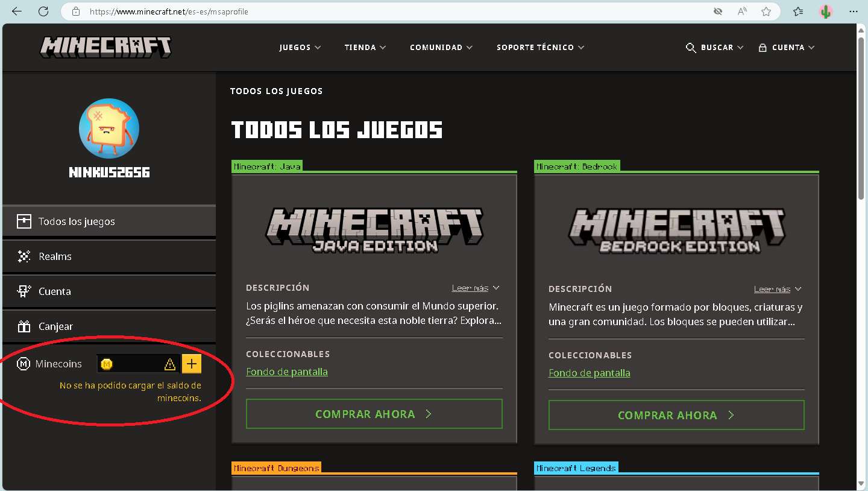Click the Todos los juegos sidebar icon
Image resolution: width=868 pixels, height=491 pixels.
[24, 221]
